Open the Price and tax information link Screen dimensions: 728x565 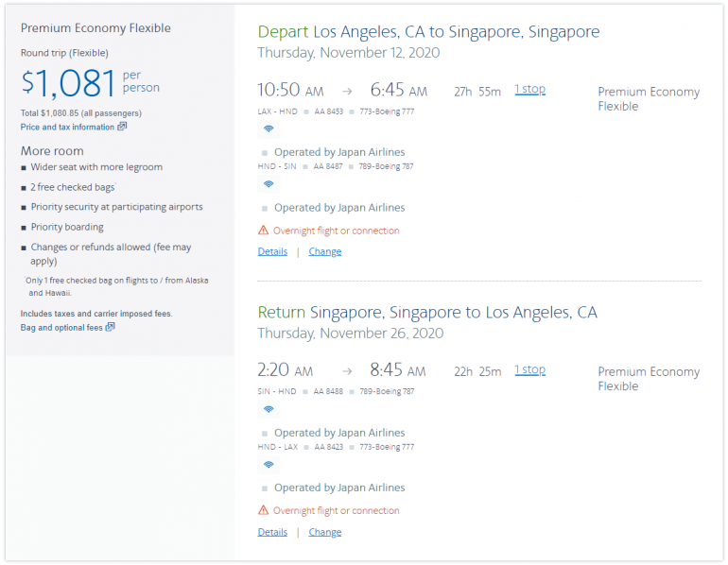(67, 127)
